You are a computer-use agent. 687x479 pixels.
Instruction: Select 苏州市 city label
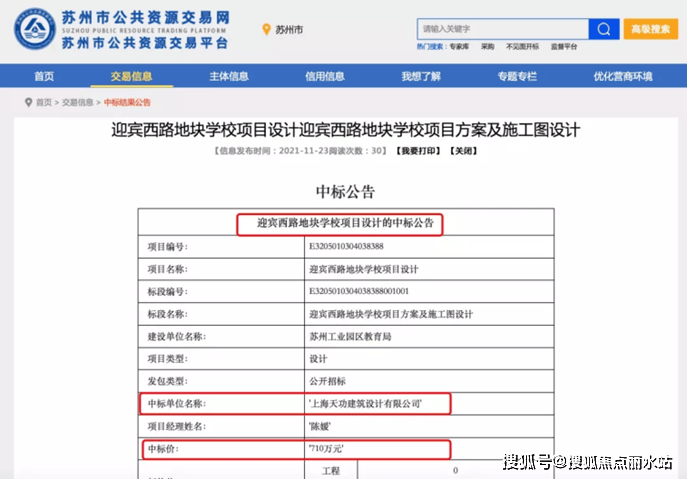pyautogui.click(x=289, y=30)
